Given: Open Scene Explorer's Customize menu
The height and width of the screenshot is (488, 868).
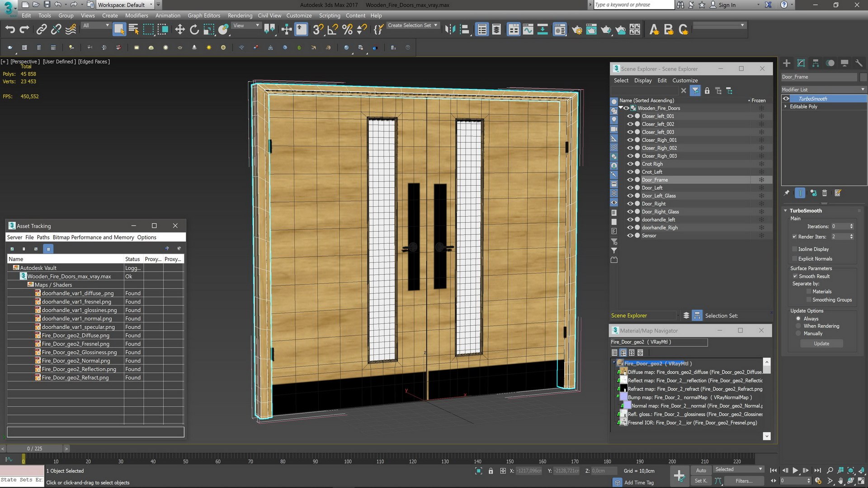Looking at the screenshot, I should point(685,80).
